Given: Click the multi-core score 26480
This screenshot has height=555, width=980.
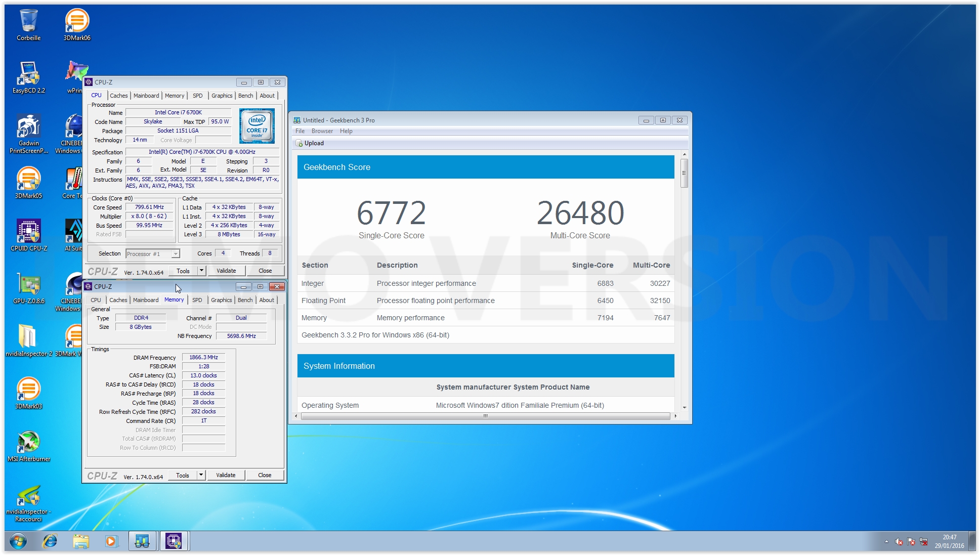Looking at the screenshot, I should tap(580, 213).
